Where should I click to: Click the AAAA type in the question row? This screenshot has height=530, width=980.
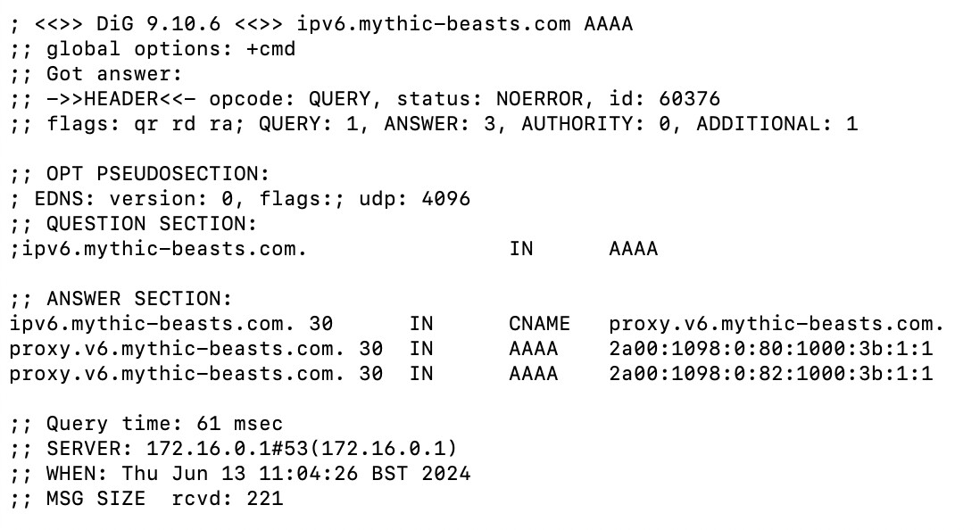pyautogui.click(x=633, y=249)
